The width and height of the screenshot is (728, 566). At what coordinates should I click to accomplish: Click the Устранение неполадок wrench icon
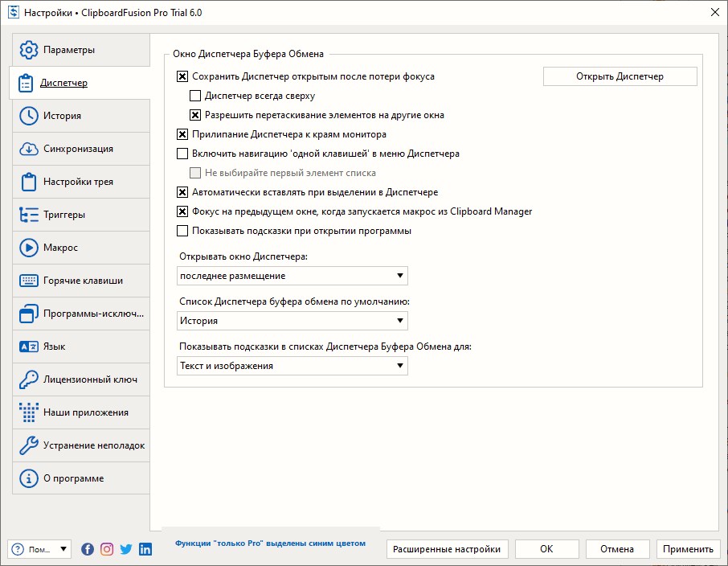click(28, 445)
